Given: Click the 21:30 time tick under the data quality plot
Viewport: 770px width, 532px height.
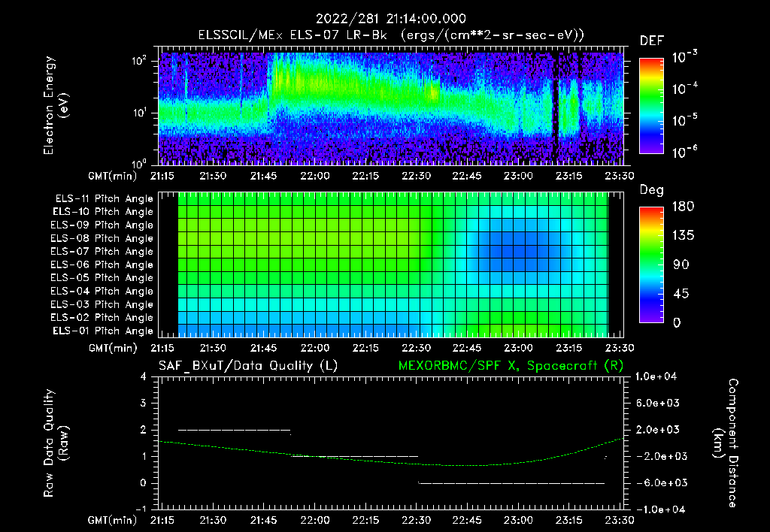Looking at the screenshot, I should coord(213,520).
